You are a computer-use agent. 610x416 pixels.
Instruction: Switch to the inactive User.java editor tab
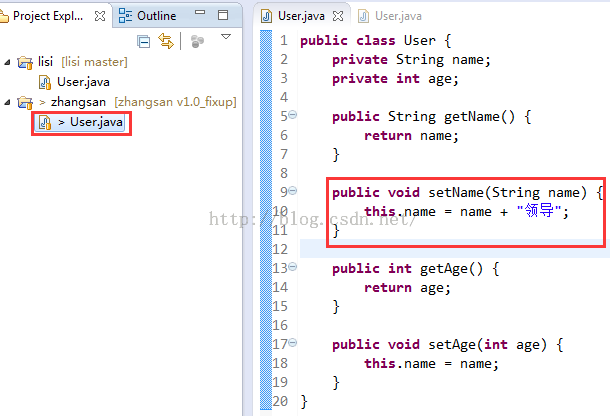pyautogui.click(x=398, y=16)
